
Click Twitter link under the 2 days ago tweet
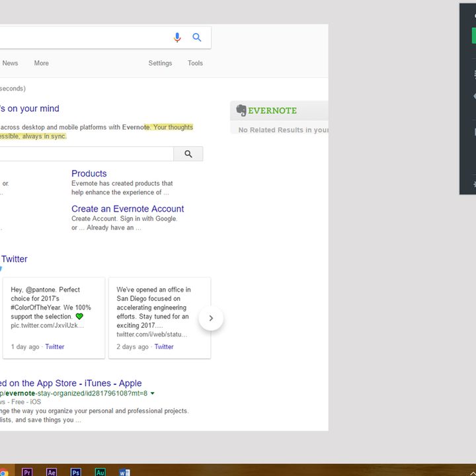[164, 346]
